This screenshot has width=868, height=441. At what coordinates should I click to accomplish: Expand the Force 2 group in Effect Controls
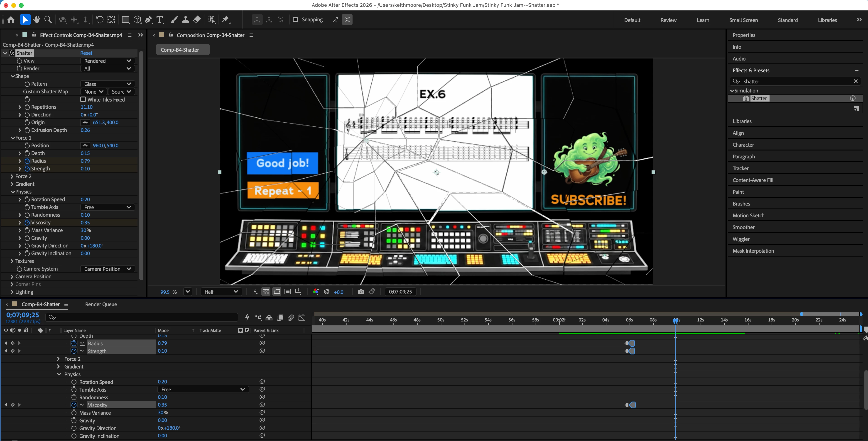12,176
